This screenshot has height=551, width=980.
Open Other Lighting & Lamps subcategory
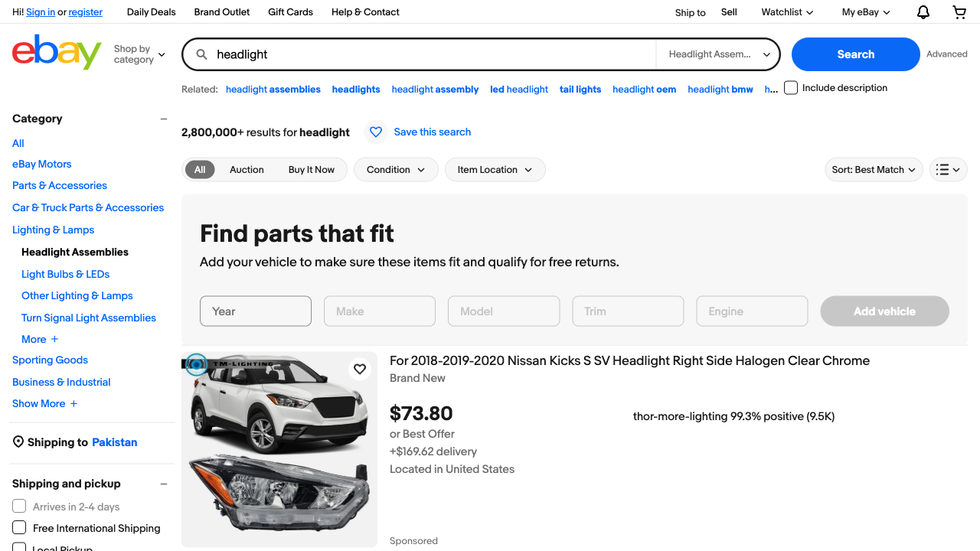tap(77, 295)
